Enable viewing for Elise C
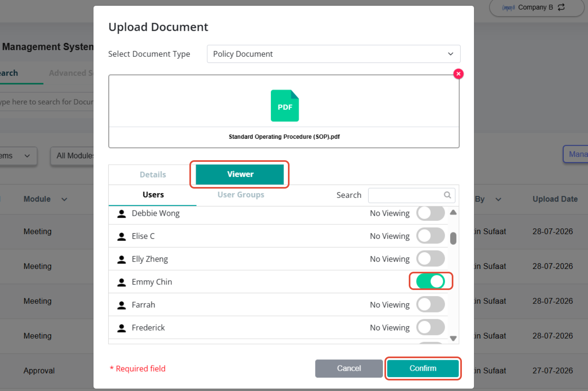588x391 pixels. 431,236
